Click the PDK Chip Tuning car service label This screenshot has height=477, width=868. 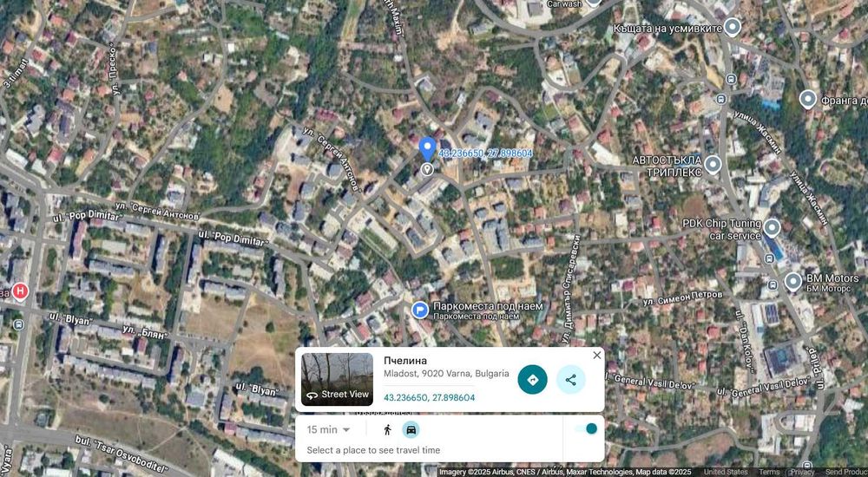(x=721, y=230)
